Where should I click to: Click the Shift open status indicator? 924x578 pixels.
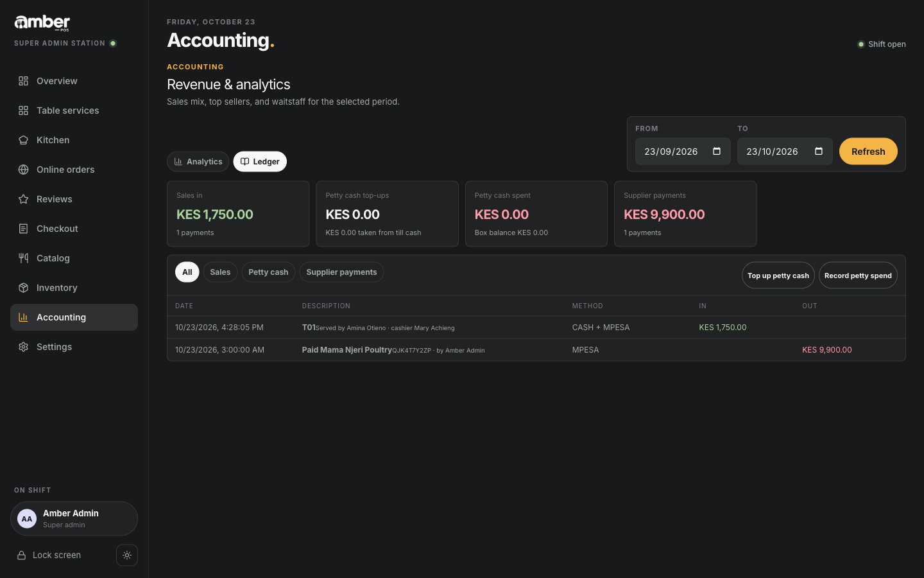coord(882,44)
